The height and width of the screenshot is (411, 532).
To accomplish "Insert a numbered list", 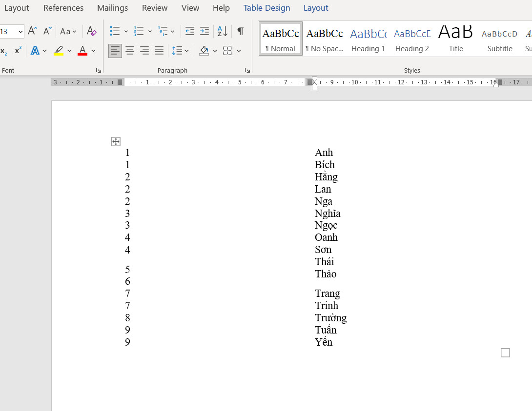I will coord(139,31).
